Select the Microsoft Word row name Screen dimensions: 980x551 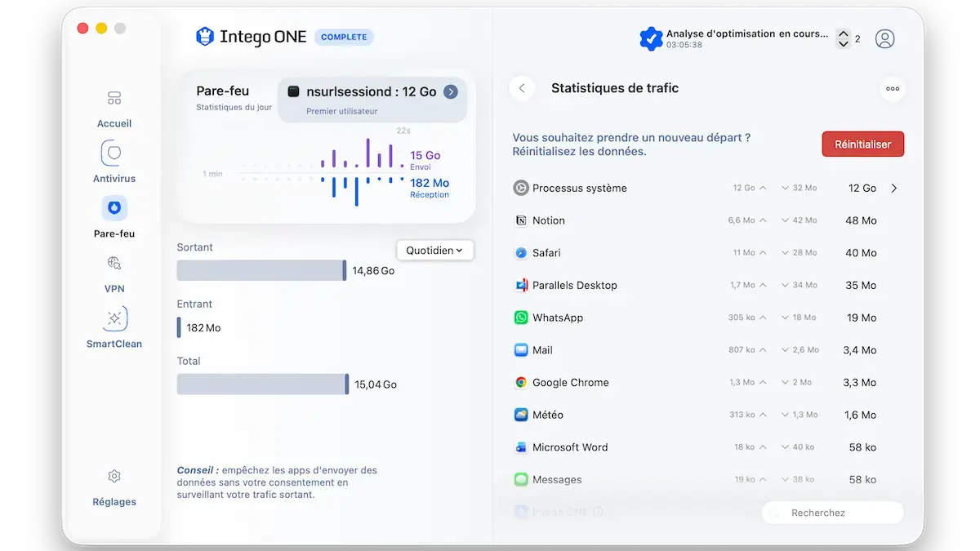pos(570,447)
